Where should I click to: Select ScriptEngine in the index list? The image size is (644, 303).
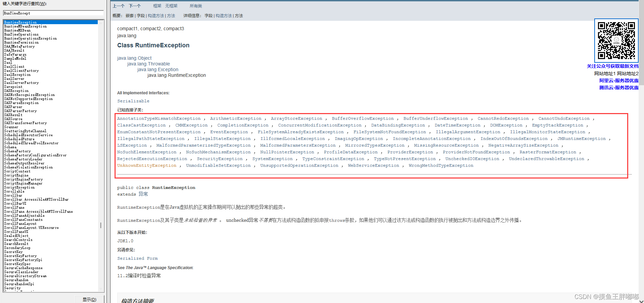pyautogui.click(x=16, y=175)
